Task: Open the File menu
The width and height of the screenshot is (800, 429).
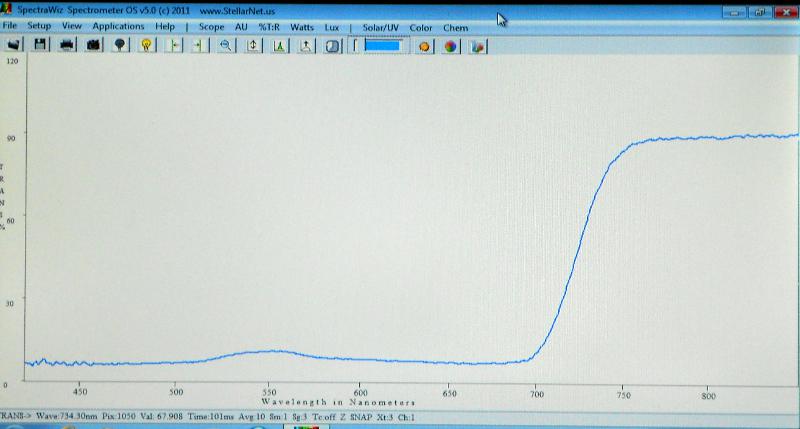Action: point(10,26)
